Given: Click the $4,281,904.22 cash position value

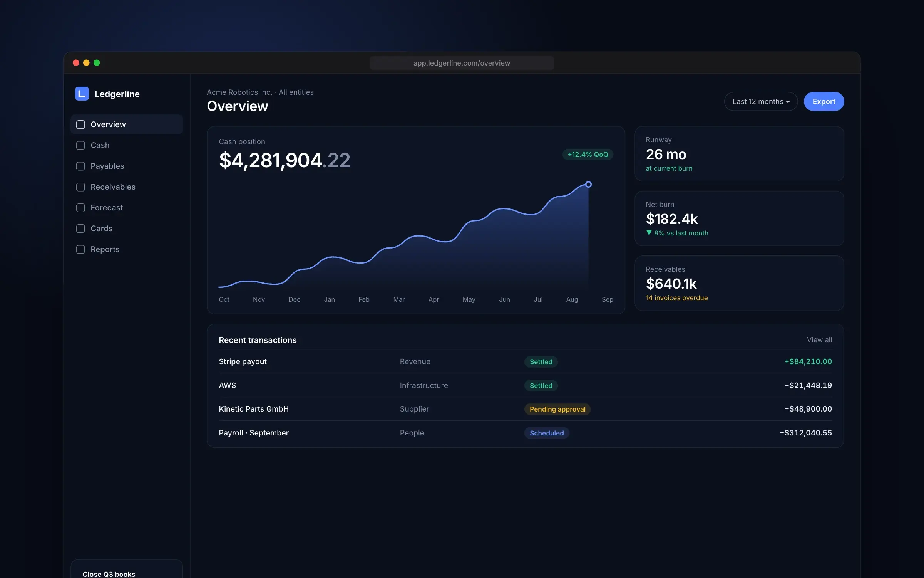Looking at the screenshot, I should pos(285,160).
